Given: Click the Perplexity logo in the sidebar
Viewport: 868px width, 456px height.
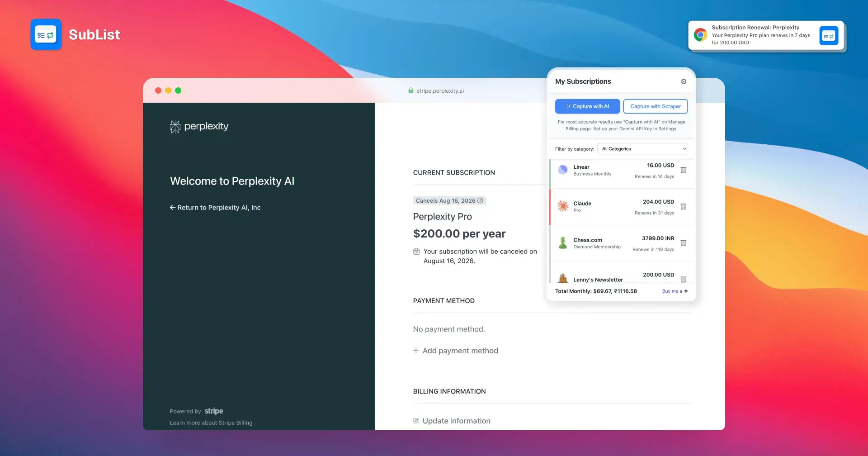Looking at the screenshot, I should 199,126.
